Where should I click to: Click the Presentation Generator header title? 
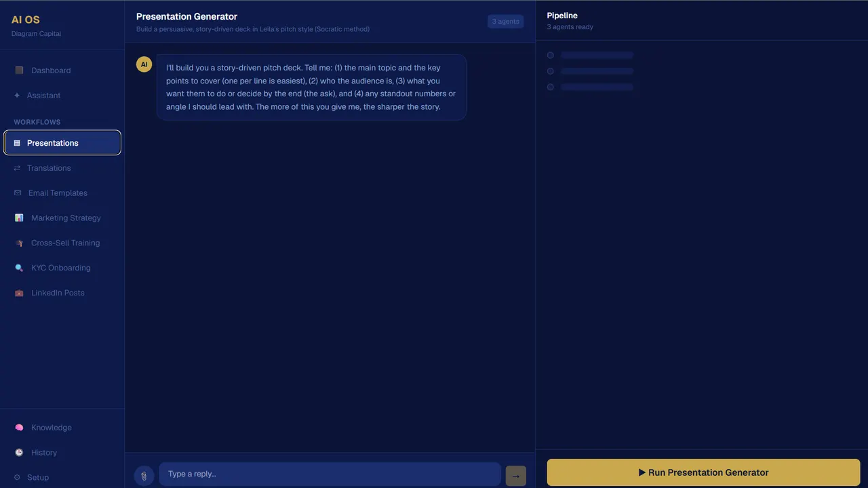tap(186, 16)
